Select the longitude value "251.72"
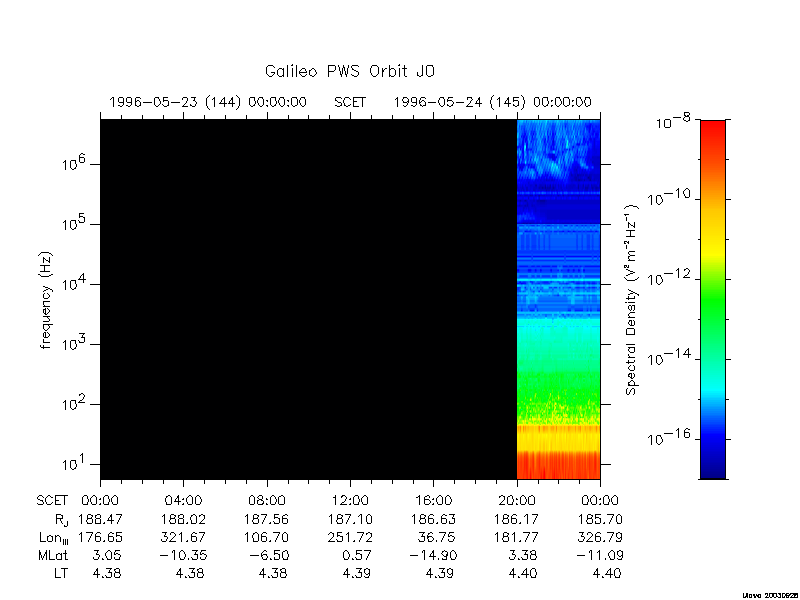The width and height of the screenshot is (800, 600). 350,537
